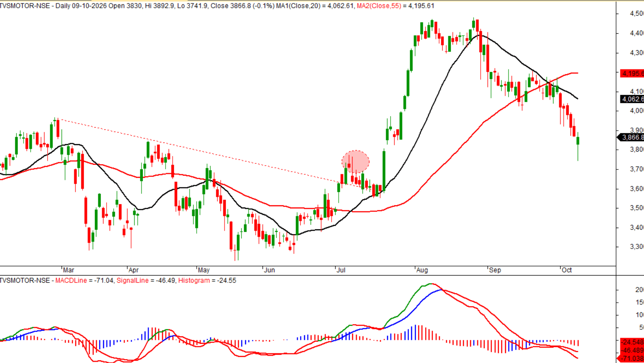Screen dimensions: 644x363
Task: Click the 'Sep' label on the time axis
Action: tap(495, 270)
